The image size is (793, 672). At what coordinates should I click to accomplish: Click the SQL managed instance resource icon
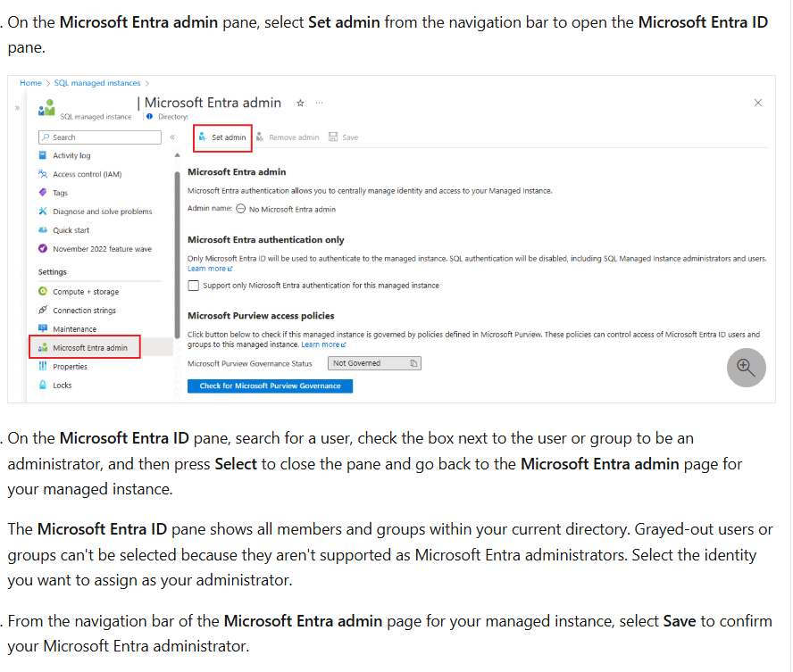46,108
